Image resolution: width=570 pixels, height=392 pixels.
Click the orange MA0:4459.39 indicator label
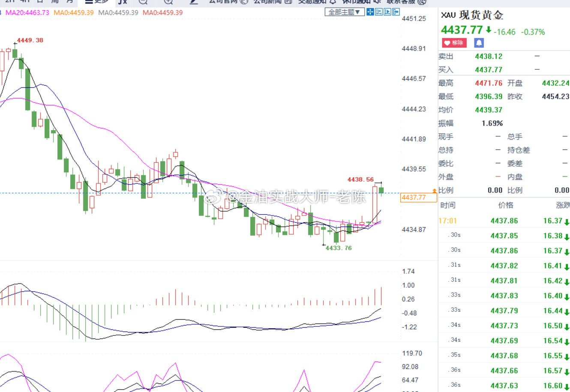click(x=74, y=13)
